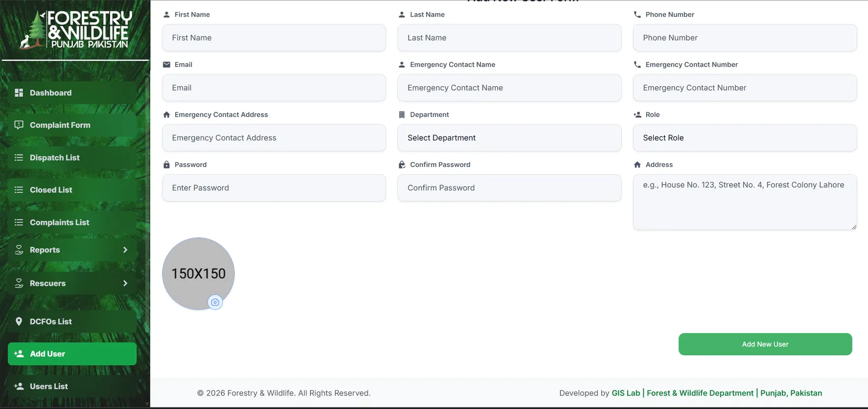Click the padlock icon beside Password label
868x409 pixels.
[167, 164]
